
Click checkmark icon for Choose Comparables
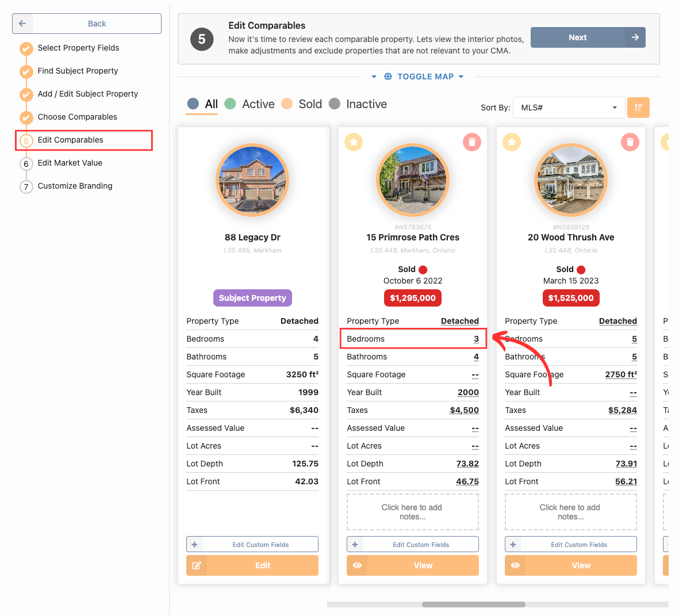click(x=26, y=117)
